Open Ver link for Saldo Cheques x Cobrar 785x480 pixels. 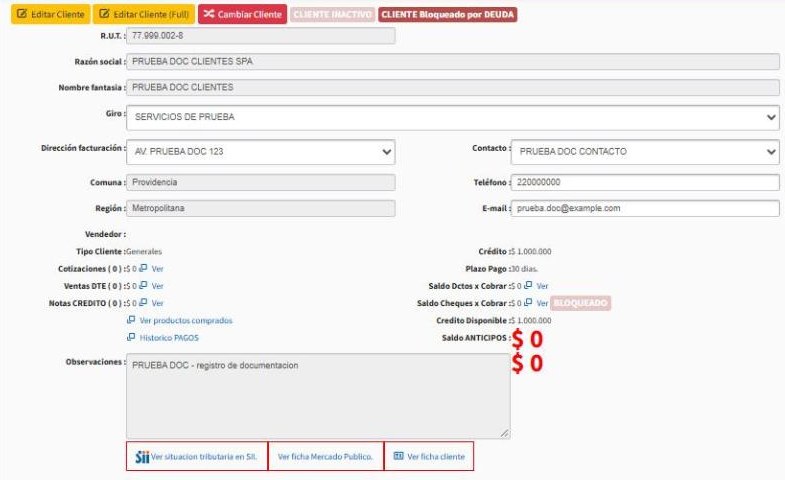click(x=543, y=303)
